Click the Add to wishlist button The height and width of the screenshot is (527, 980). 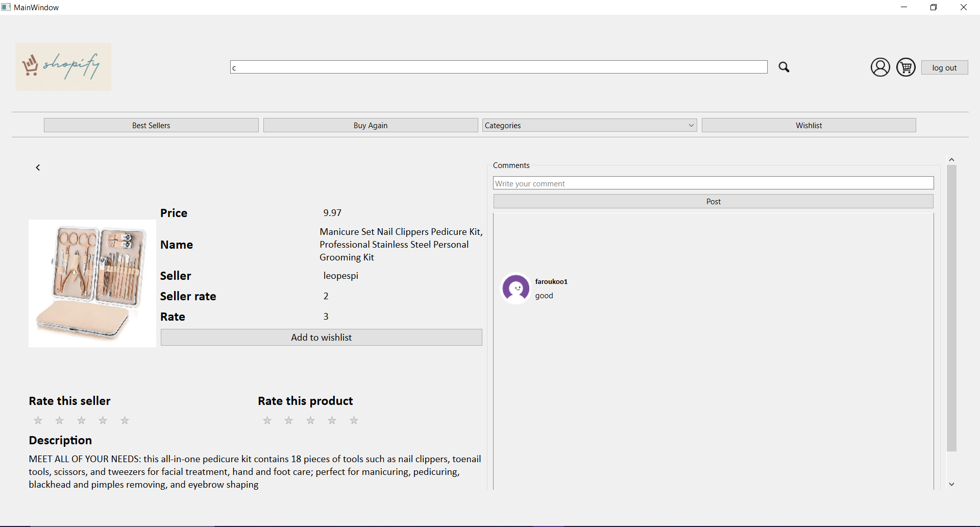(x=322, y=338)
